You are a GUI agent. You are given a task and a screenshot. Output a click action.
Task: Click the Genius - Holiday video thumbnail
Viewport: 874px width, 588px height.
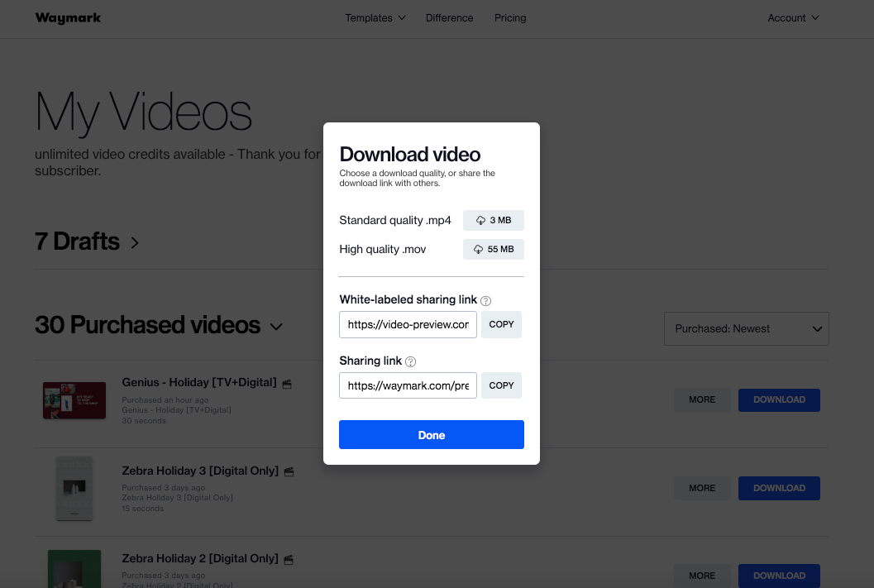[x=74, y=399]
